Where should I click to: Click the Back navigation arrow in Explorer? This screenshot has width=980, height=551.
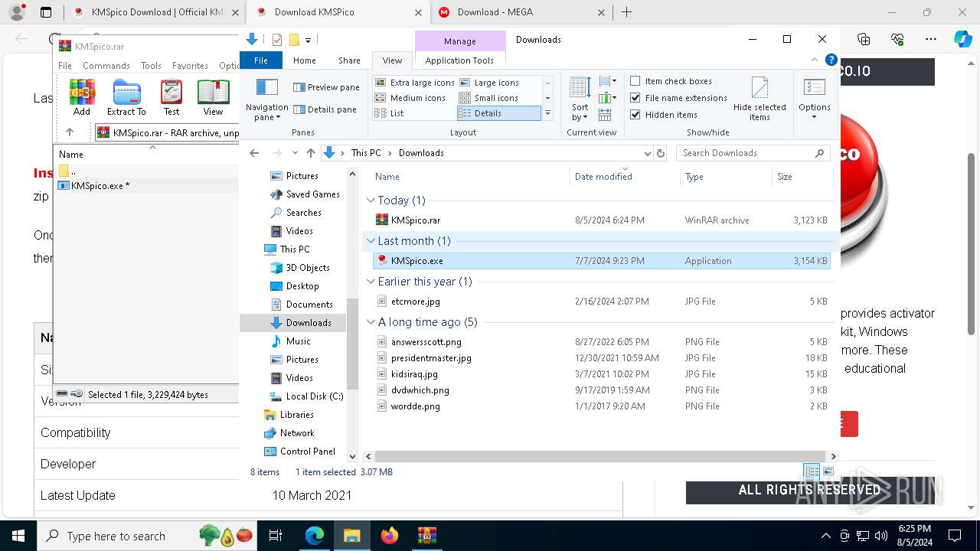click(255, 153)
